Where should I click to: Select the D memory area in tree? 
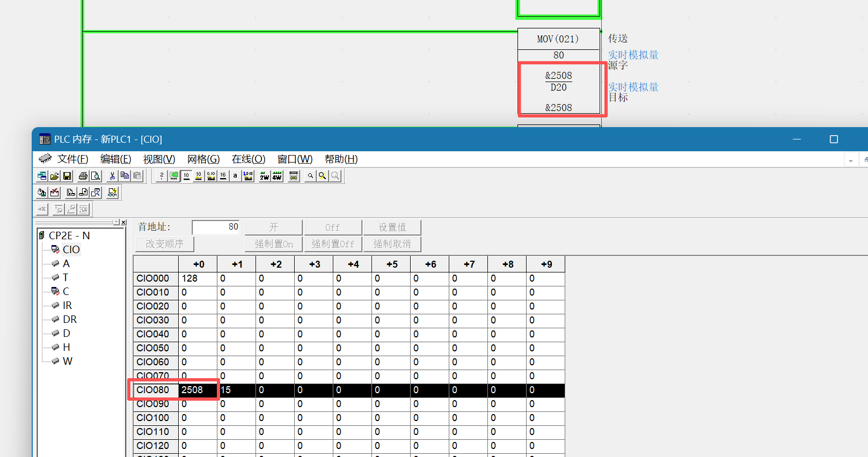pos(67,333)
